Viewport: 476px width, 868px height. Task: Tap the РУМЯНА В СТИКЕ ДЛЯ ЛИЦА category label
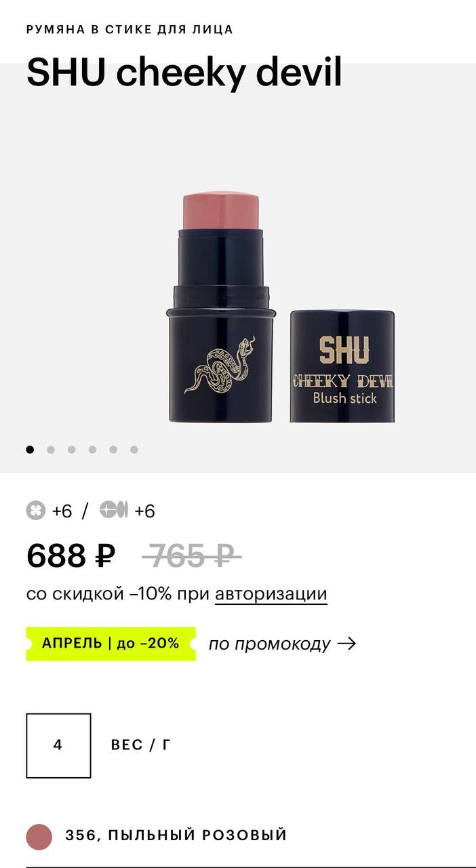pyautogui.click(x=130, y=29)
